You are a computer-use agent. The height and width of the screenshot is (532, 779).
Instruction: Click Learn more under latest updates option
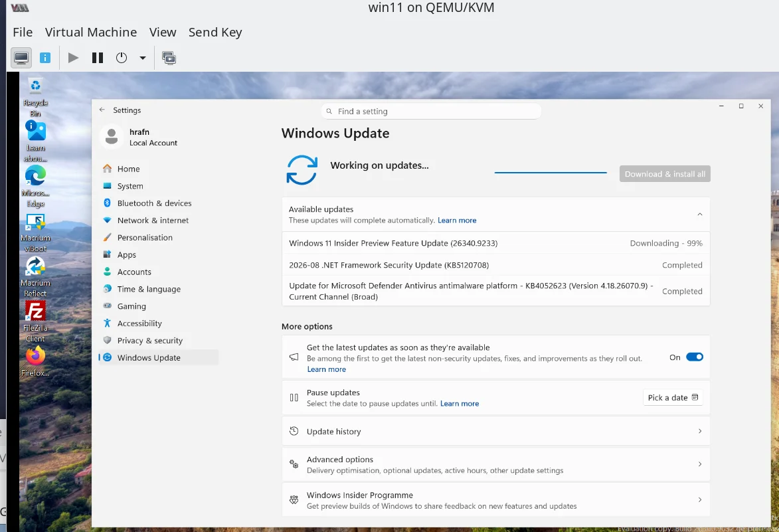point(326,369)
